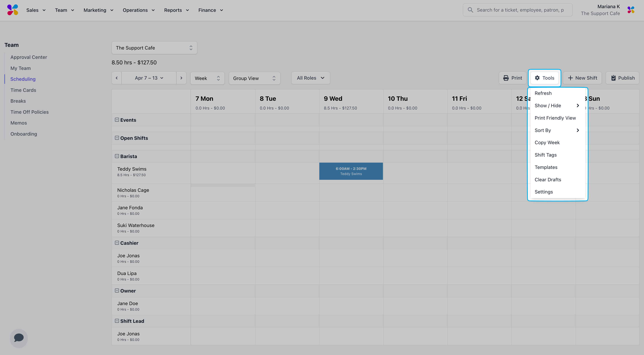The width and height of the screenshot is (644, 355).
Task: Choose Clear Drafts menu option
Action: tap(548, 180)
